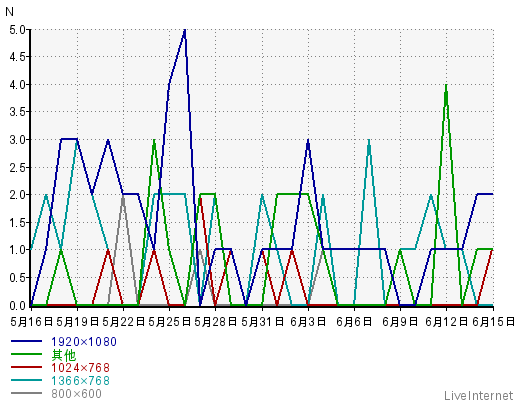The height and width of the screenshot is (405, 520).
Task: Click the blue peak at value 5.0
Action: 185,31
